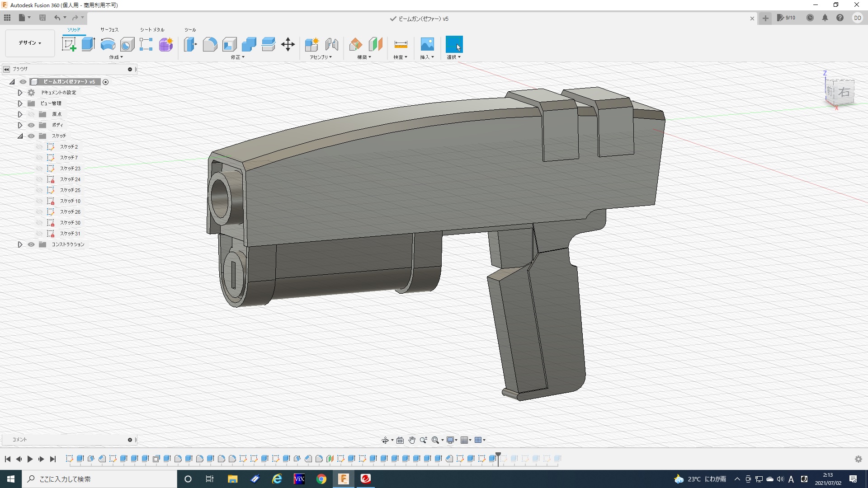Screen dimensions: 868x488
Task: Toggle visibility of スケッチ 24
Action: point(39,179)
